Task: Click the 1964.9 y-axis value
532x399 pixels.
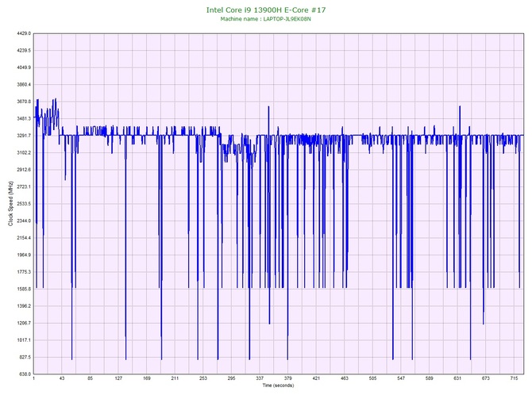Action: coord(24,255)
